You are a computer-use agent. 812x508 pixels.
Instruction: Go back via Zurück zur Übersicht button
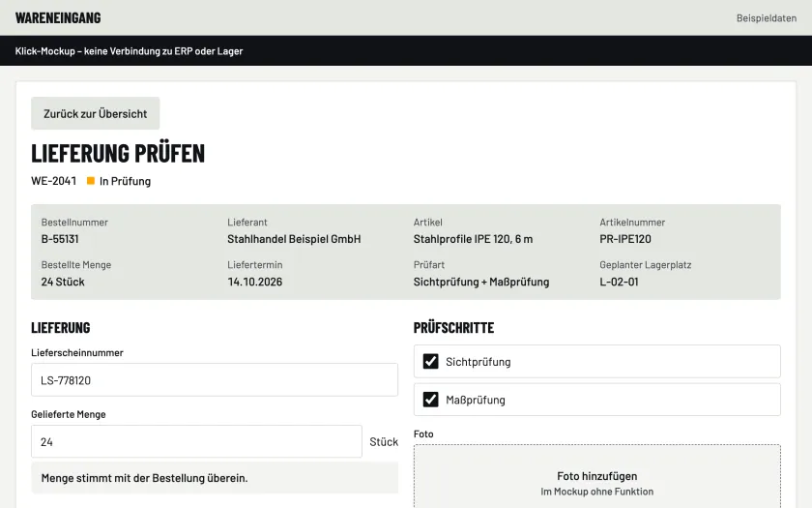[x=96, y=113]
